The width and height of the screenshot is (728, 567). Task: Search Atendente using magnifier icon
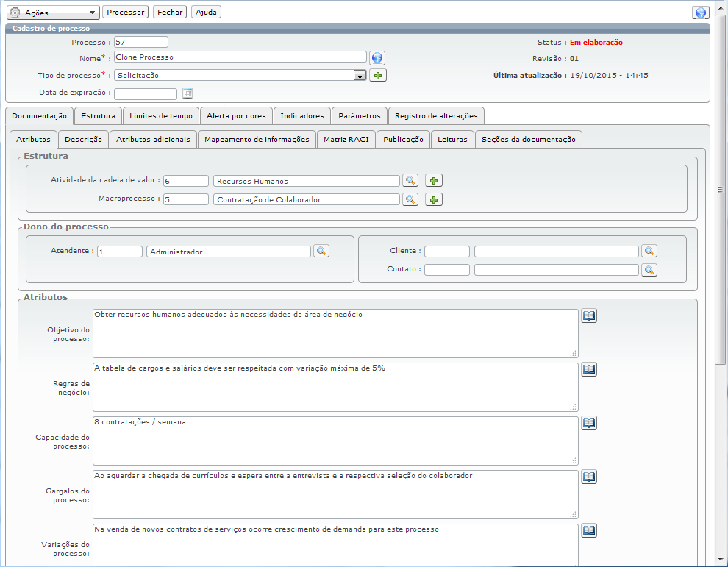tap(321, 252)
